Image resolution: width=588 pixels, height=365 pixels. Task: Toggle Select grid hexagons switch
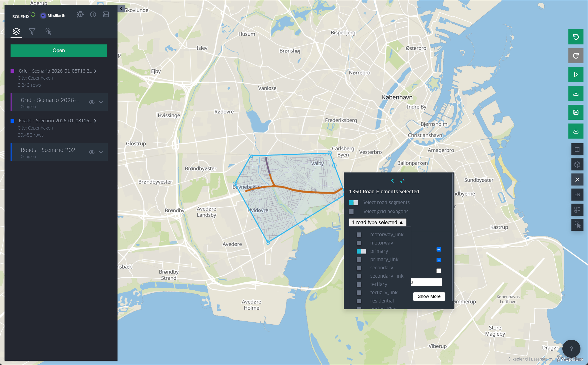point(351,212)
